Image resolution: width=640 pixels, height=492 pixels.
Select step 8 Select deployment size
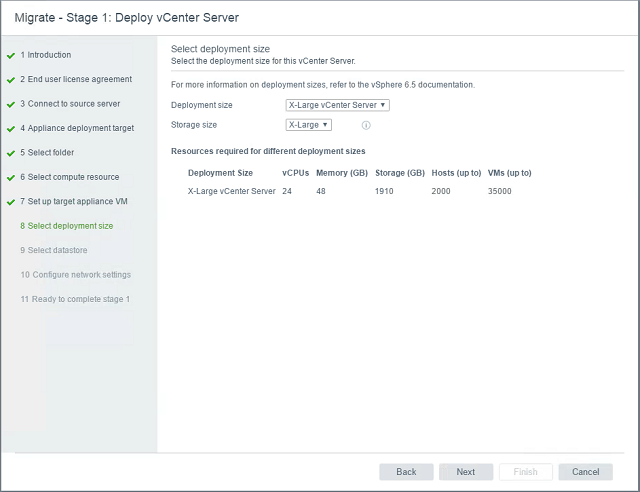(x=67, y=226)
